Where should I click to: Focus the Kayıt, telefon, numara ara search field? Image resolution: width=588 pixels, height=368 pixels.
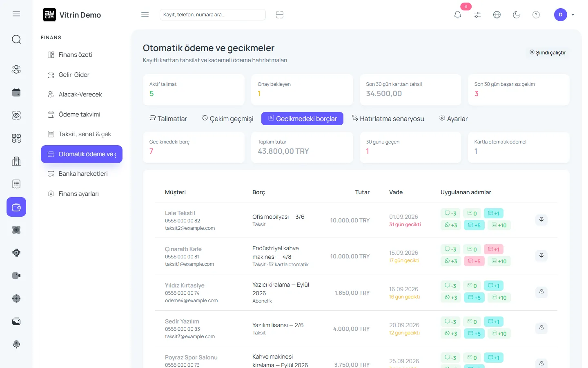212,15
